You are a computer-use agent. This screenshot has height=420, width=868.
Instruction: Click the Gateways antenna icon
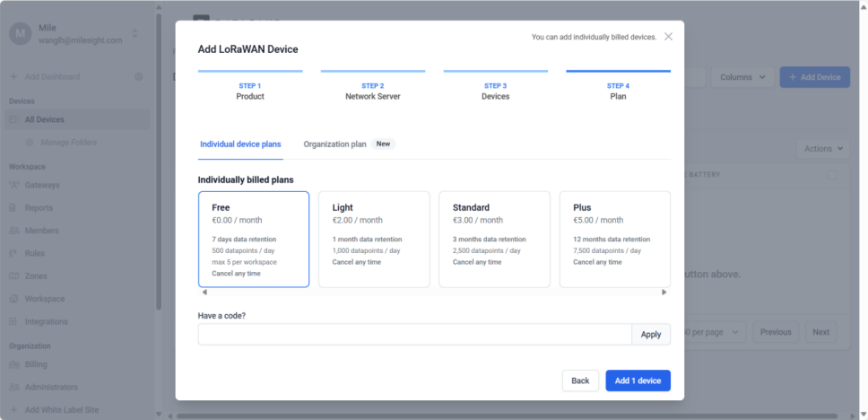pos(14,185)
